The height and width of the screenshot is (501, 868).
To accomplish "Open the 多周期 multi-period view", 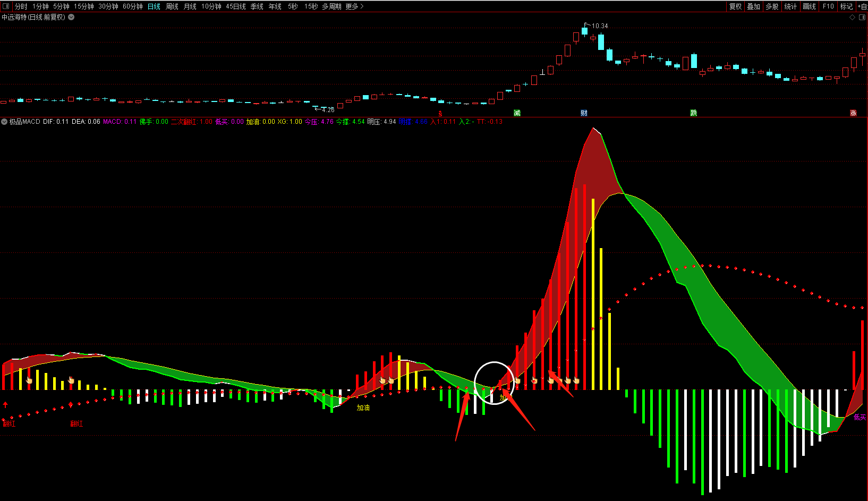I will (332, 6).
